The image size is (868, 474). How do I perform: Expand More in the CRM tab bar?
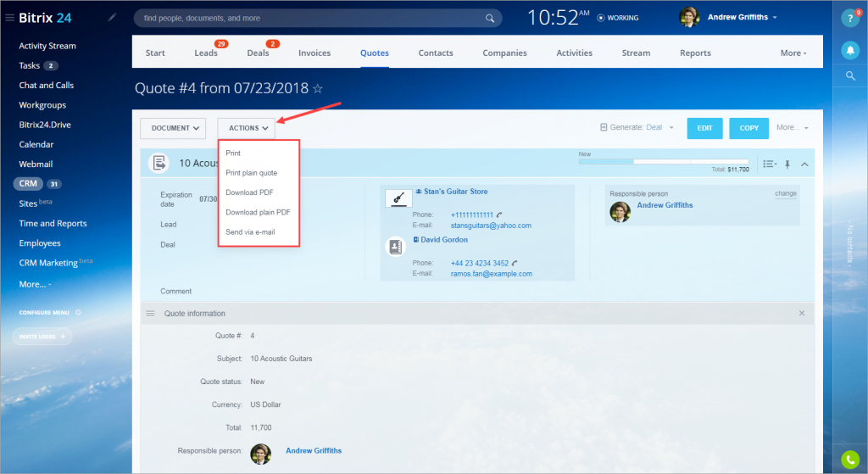[x=793, y=53]
